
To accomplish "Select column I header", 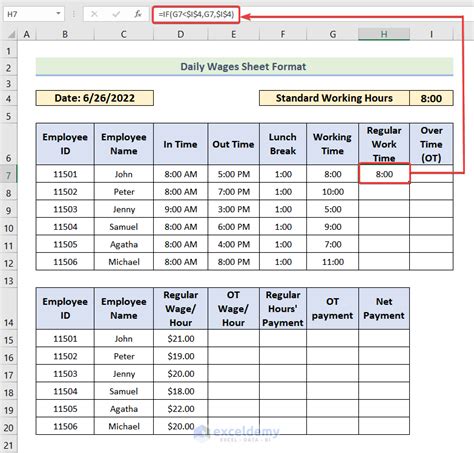I will [431, 34].
